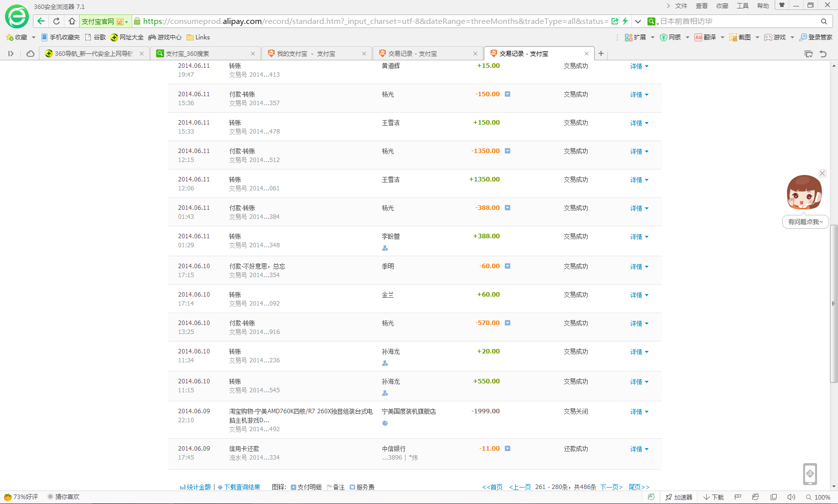Image resolution: width=838 pixels, height=504 pixels.
Task: Click the magnifier search icon in search box
Action: (824, 21)
